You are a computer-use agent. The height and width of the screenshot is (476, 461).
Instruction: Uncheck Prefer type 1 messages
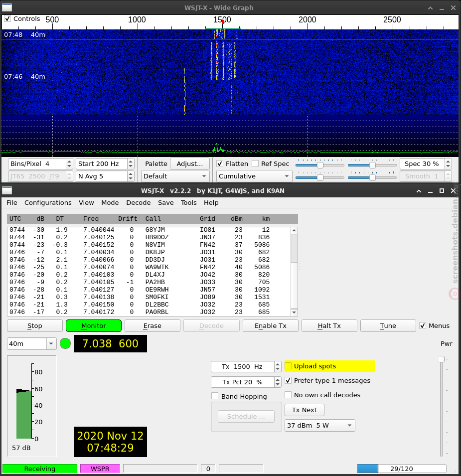coord(288,381)
